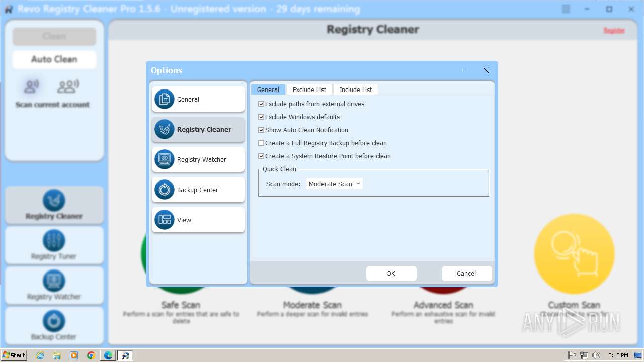Click the Auto Clean button
Image resolution: width=644 pixels, height=362 pixels.
tap(54, 59)
